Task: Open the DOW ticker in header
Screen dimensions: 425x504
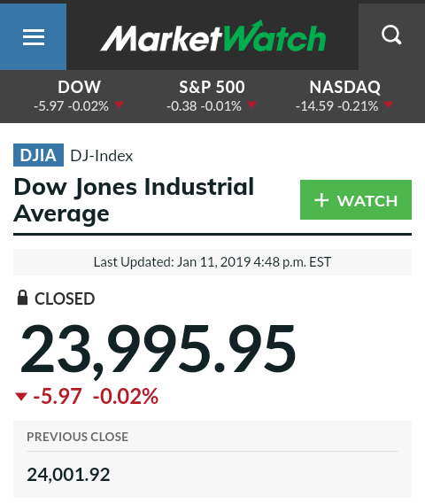Action: click(79, 97)
